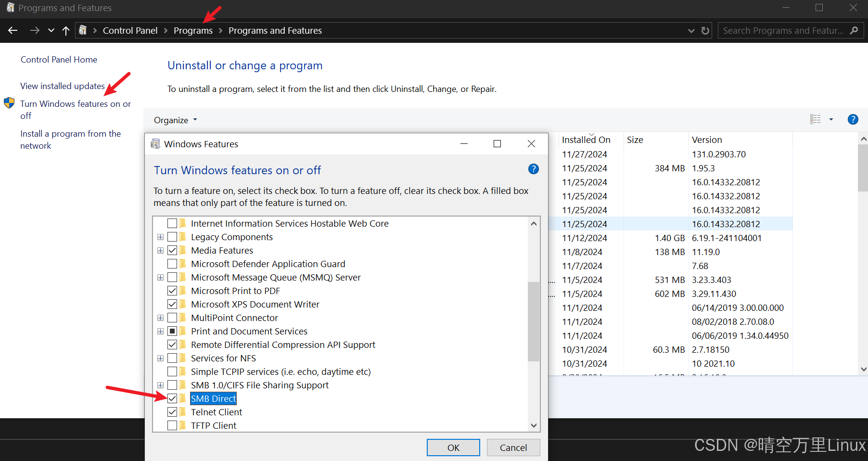
Task: Select the row with version 131.0.2903.70
Action: coord(670,154)
